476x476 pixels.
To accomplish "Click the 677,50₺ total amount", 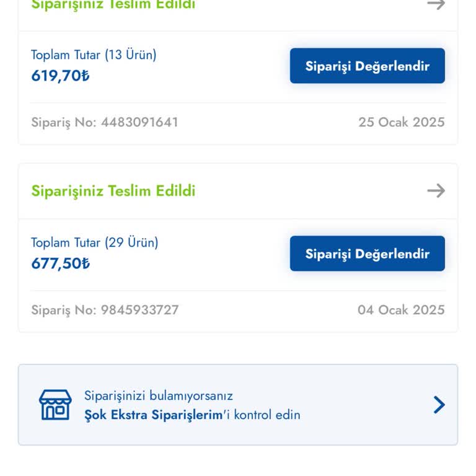I will pos(60,263).
